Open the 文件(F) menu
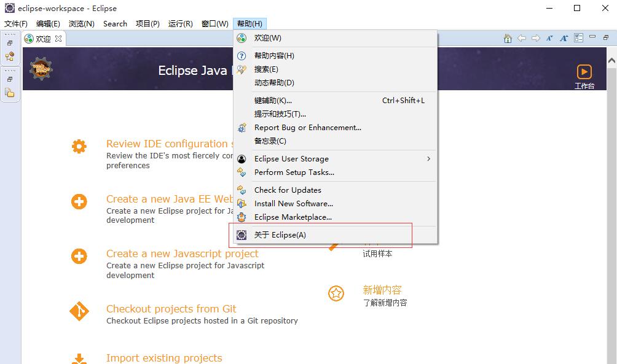Image resolution: width=617 pixels, height=364 pixels. (16, 23)
